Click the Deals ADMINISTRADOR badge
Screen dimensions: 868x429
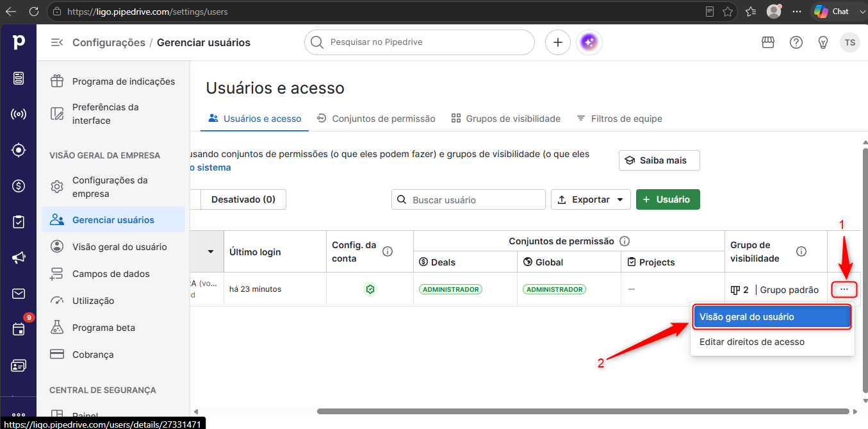(x=450, y=289)
